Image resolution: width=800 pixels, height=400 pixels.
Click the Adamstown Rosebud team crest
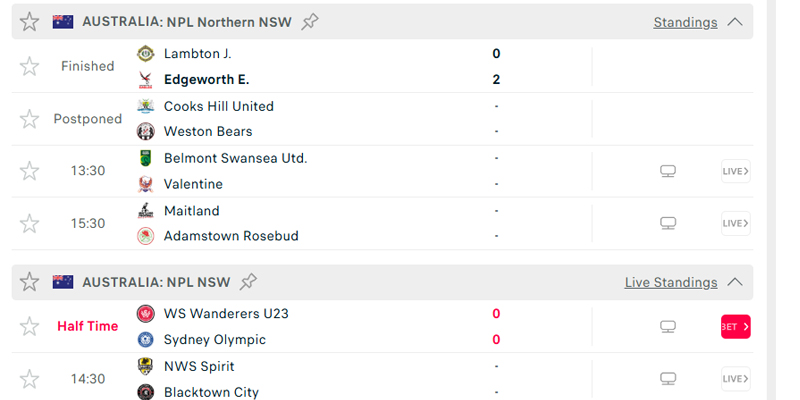pos(146,236)
